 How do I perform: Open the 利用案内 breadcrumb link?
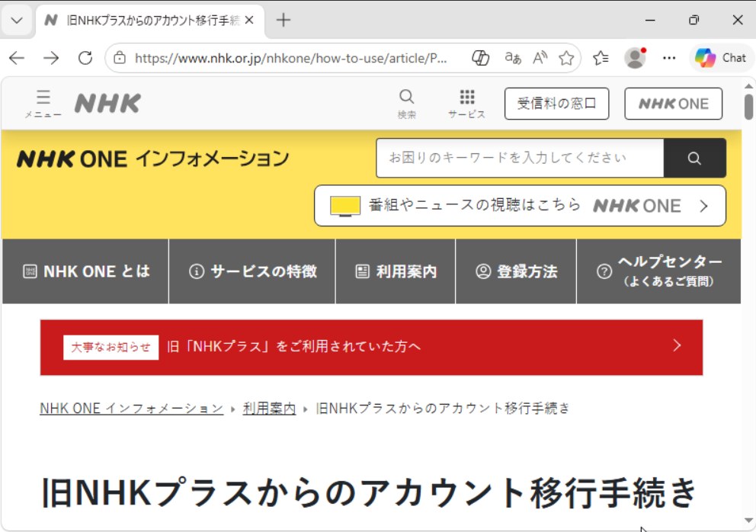click(x=269, y=408)
